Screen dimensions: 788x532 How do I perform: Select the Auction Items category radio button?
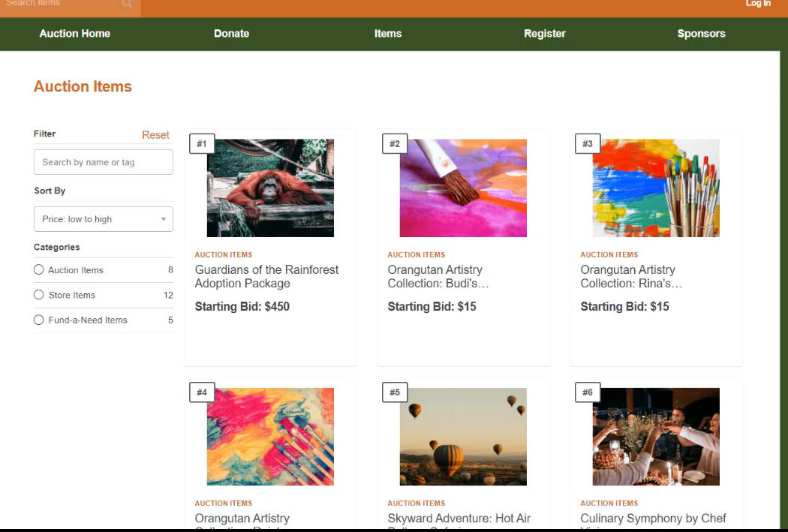[39, 270]
